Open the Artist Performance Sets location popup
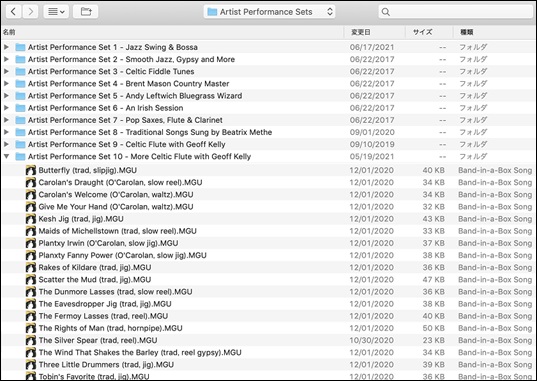The height and width of the screenshot is (381, 537). point(269,12)
